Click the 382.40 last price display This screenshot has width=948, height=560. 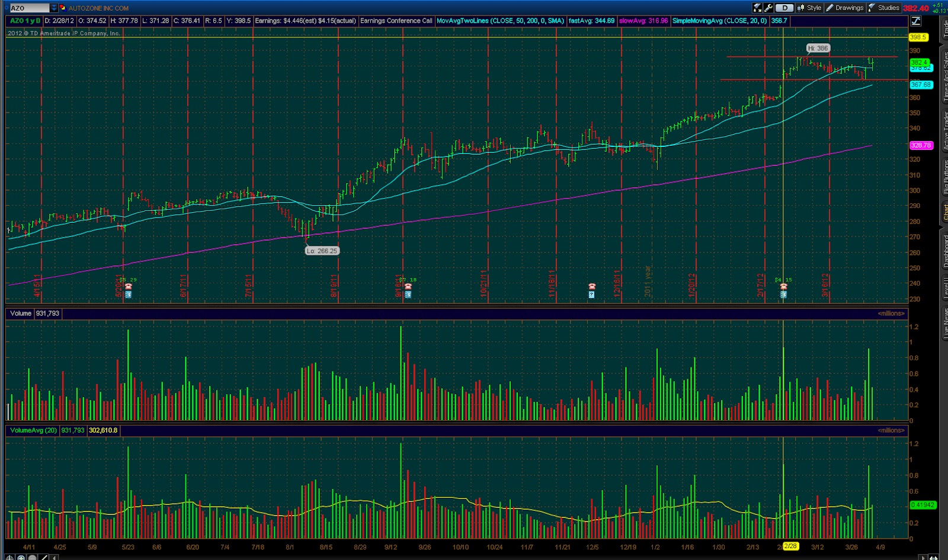[x=916, y=8]
